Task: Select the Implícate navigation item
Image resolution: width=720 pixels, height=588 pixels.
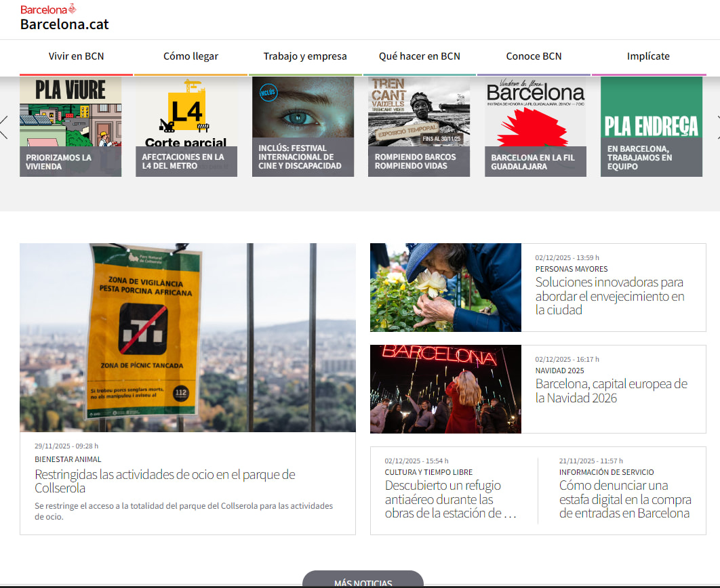Action: point(648,56)
